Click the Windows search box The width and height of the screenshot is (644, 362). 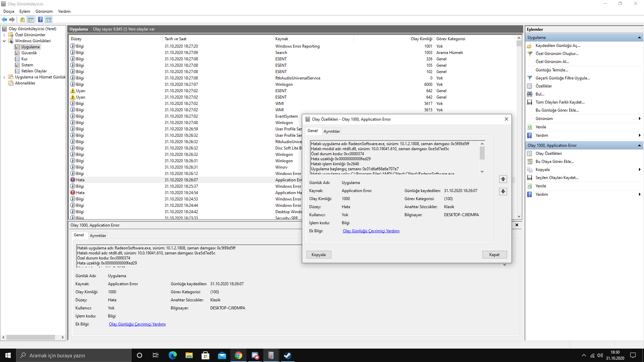click(x=74, y=355)
